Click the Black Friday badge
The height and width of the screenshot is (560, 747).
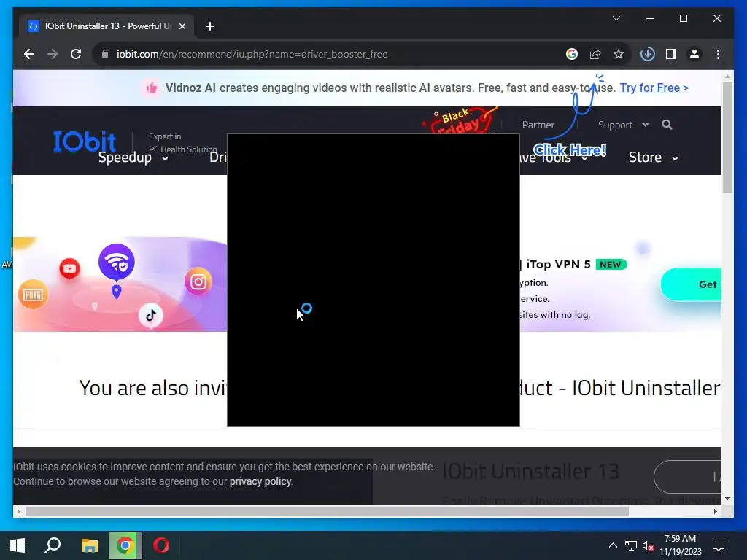pos(459,120)
